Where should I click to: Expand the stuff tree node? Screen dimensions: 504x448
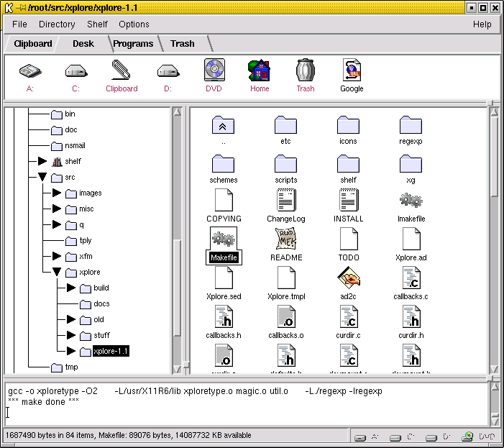point(71,335)
